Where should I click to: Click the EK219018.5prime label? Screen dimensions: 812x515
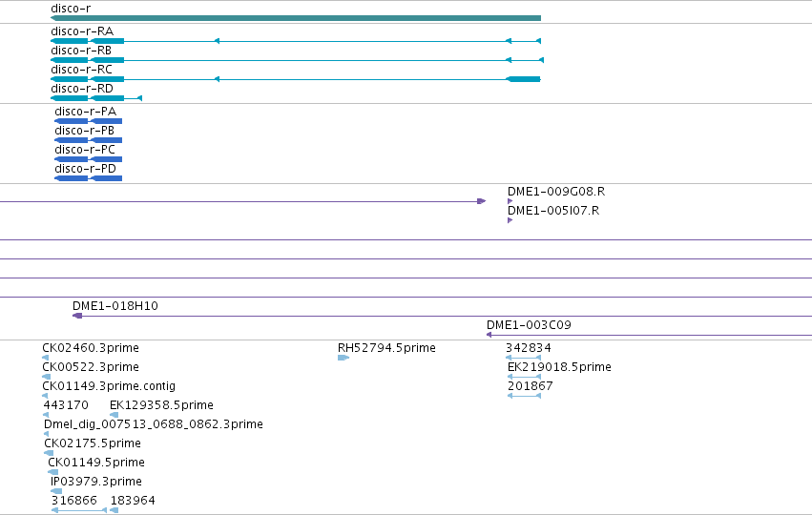tap(559, 367)
